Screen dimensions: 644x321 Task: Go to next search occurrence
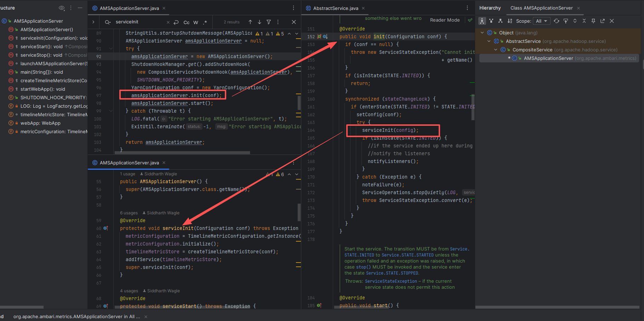[x=260, y=22]
